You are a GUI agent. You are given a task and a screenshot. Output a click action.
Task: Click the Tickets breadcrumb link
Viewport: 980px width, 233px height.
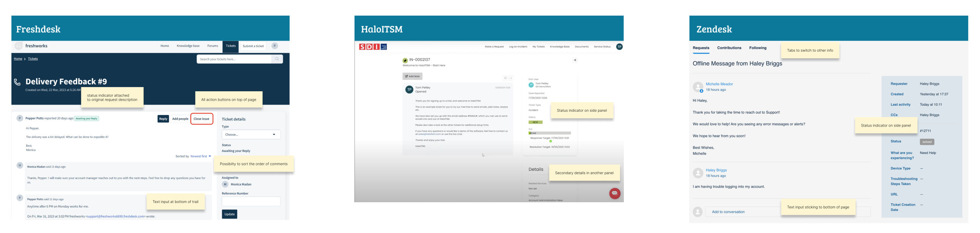pyautogui.click(x=33, y=59)
